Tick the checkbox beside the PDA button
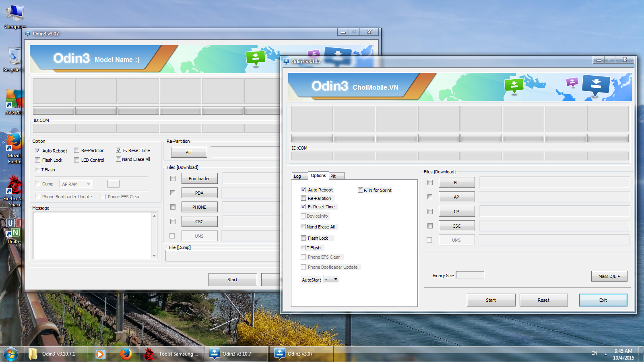This screenshot has height=362, width=644. (x=173, y=193)
